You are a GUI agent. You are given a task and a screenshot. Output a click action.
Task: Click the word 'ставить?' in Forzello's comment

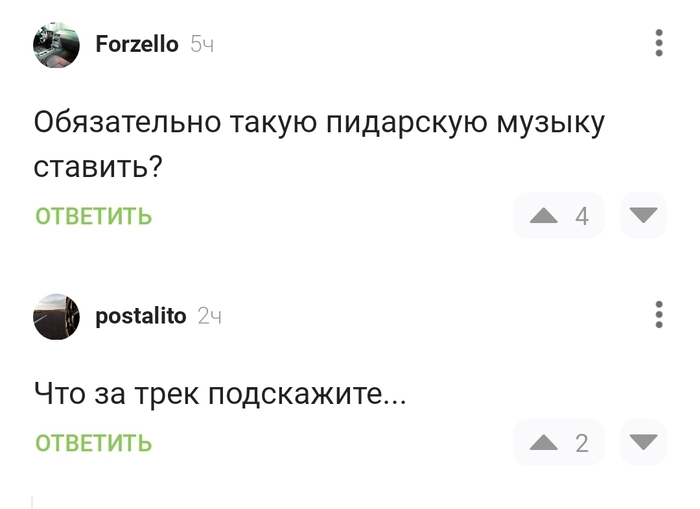tap(98, 166)
